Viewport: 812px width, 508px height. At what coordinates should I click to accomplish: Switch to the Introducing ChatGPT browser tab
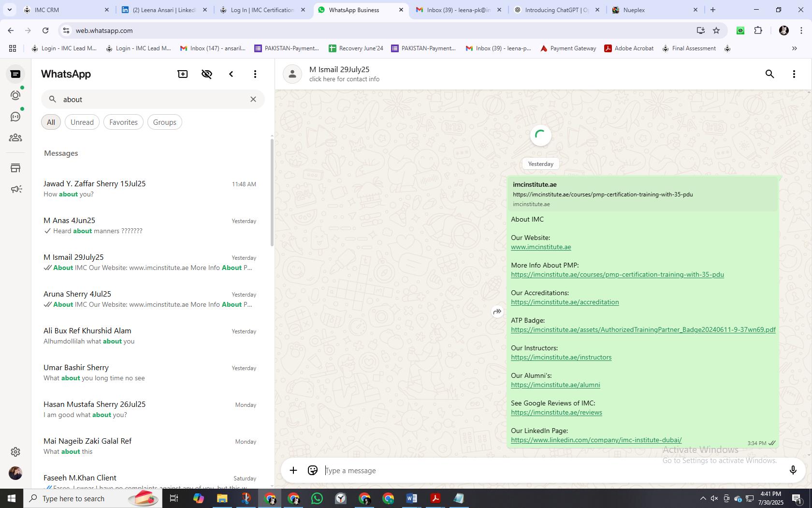click(557, 10)
